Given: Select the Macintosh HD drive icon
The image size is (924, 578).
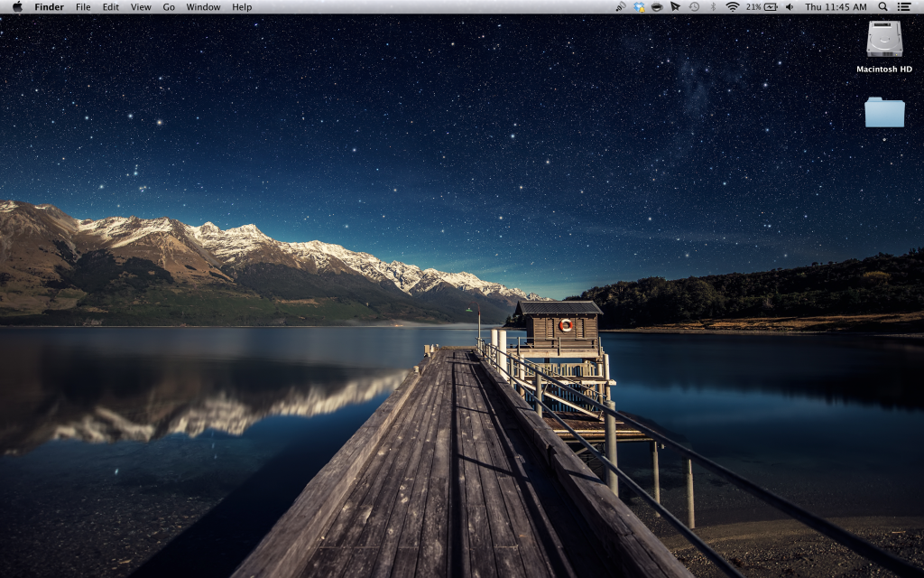Looking at the screenshot, I should (884, 40).
